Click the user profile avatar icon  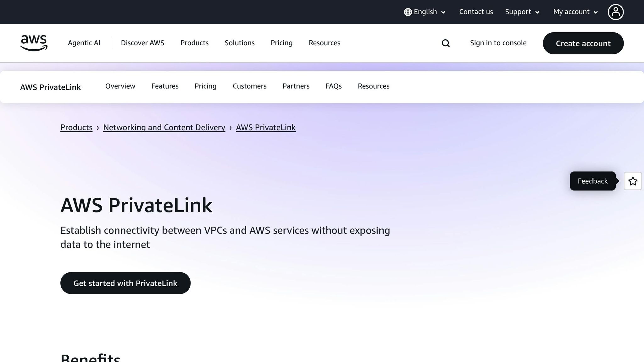pos(615,12)
